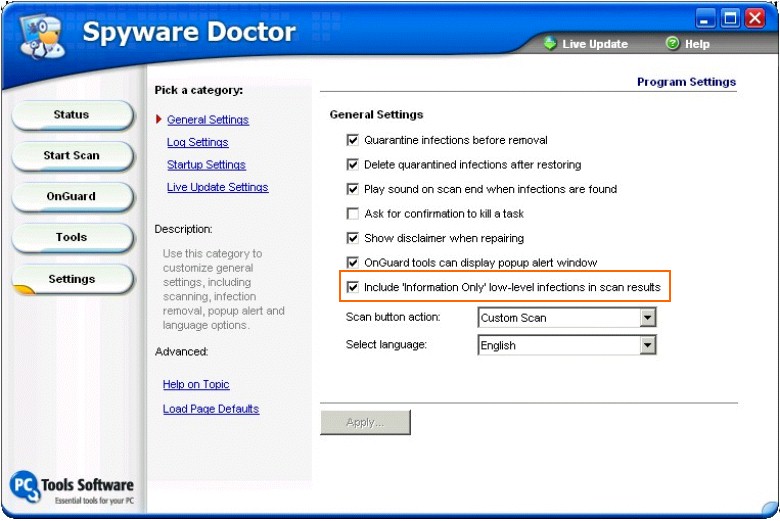Minimize the Spyware Doctor window
Image resolution: width=780 pixels, height=521 pixels.
click(705, 19)
